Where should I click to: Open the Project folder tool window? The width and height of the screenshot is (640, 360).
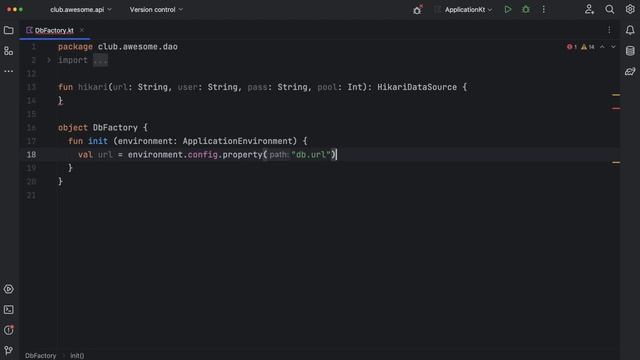coord(9,30)
